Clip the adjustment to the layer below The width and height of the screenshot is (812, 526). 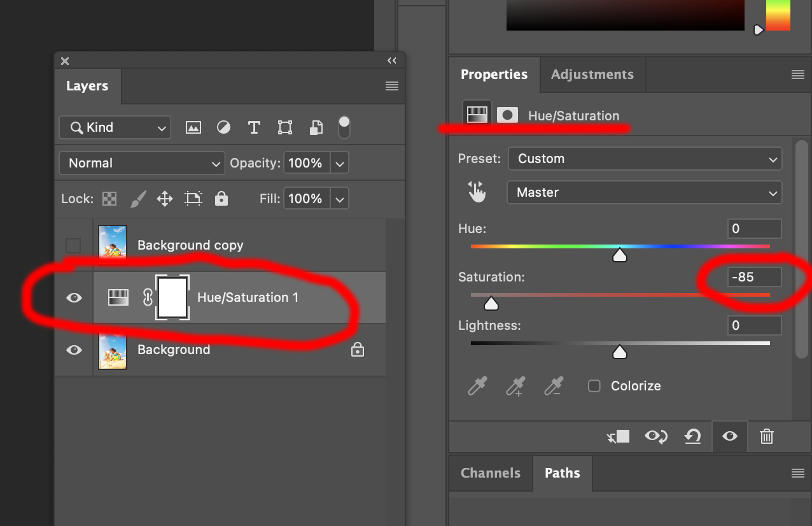point(618,437)
